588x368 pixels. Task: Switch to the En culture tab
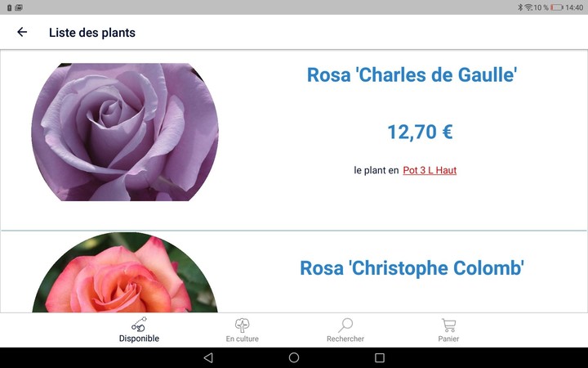click(242, 330)
